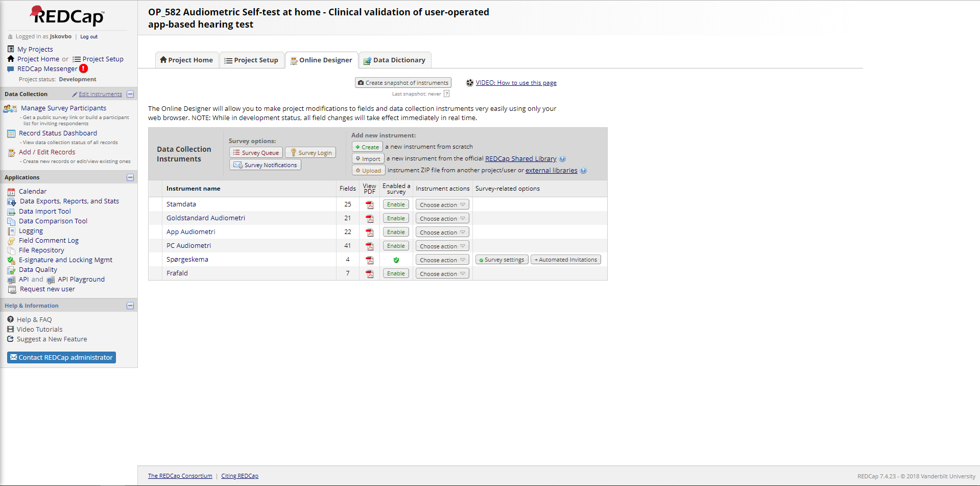Contact REDCap administrator
980x486 pixels.
click(61, 357)
